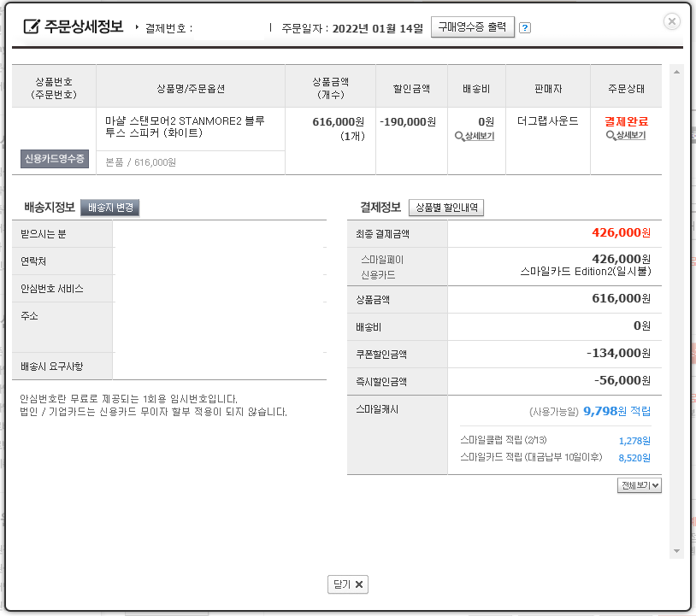696x616 pixels.
Task: Click scrollbar down arrow in the popup
Action: [x=676, y=551]
